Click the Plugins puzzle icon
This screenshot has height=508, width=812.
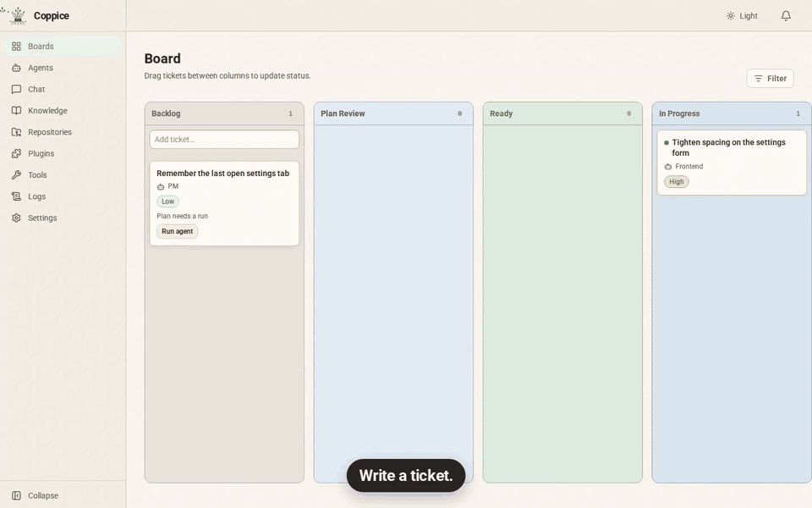pyautogui.click(x=17, y=153)
